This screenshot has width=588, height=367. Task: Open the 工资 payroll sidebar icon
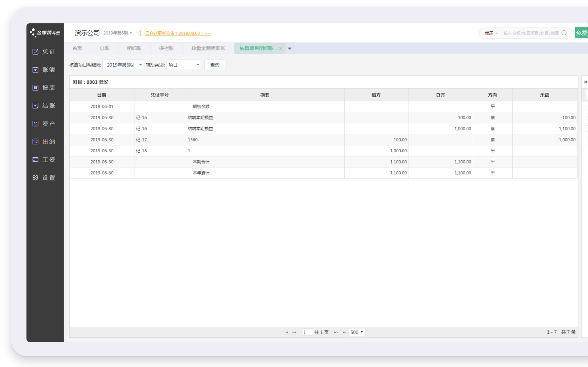[36, 159]
